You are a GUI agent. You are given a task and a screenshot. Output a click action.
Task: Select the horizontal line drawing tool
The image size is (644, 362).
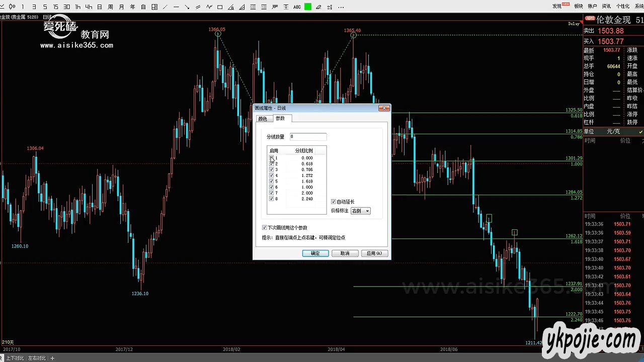click(x=176, y=7)
